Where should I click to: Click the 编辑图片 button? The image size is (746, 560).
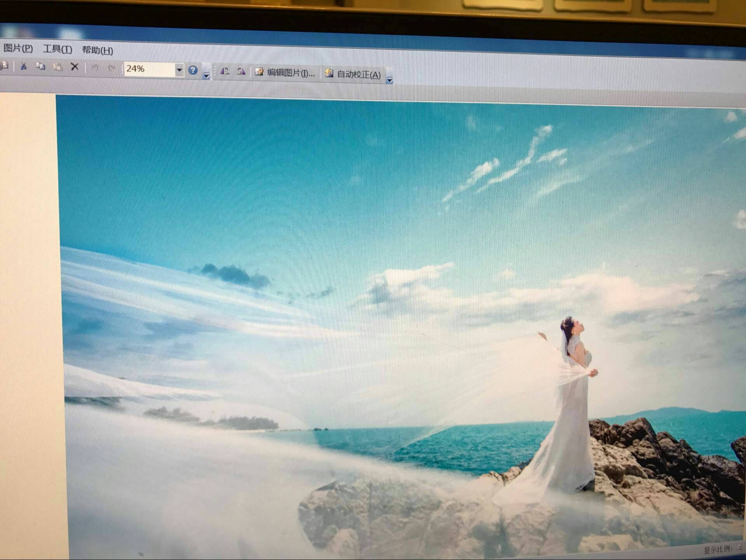click(x=285, y=73)
